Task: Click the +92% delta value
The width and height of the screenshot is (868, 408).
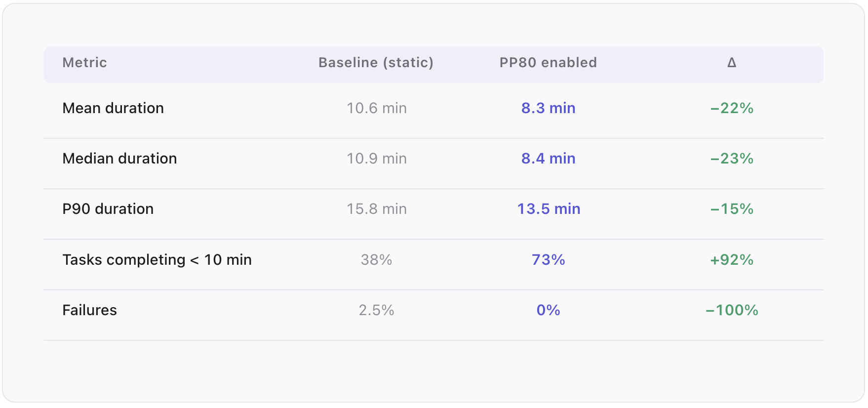Action: tap(732, 260)
